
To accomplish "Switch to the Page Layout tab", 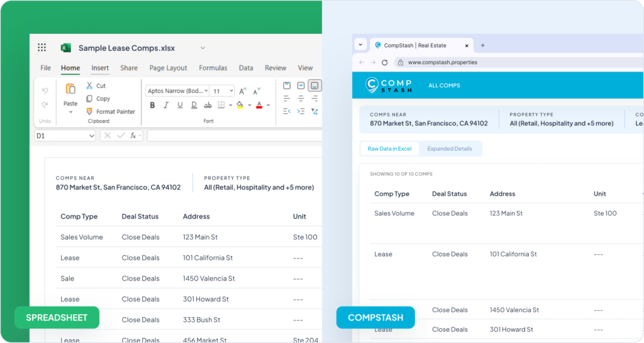I will (168, 68).
